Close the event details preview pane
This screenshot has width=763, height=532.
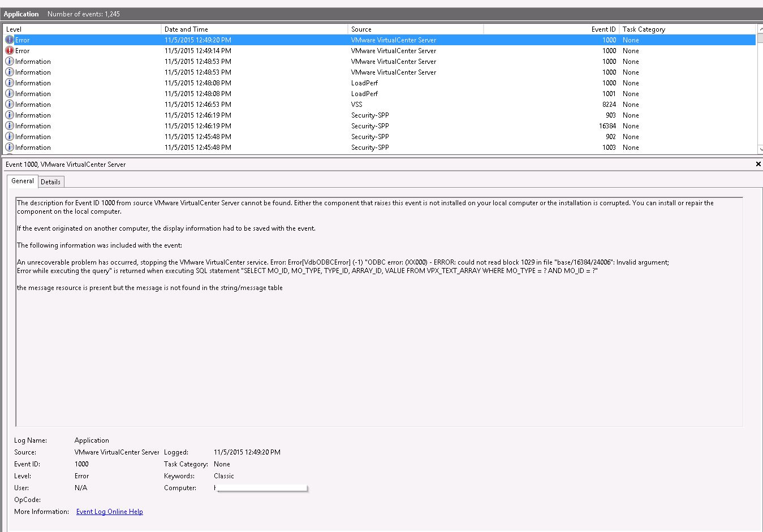click(x=758, y=164)
